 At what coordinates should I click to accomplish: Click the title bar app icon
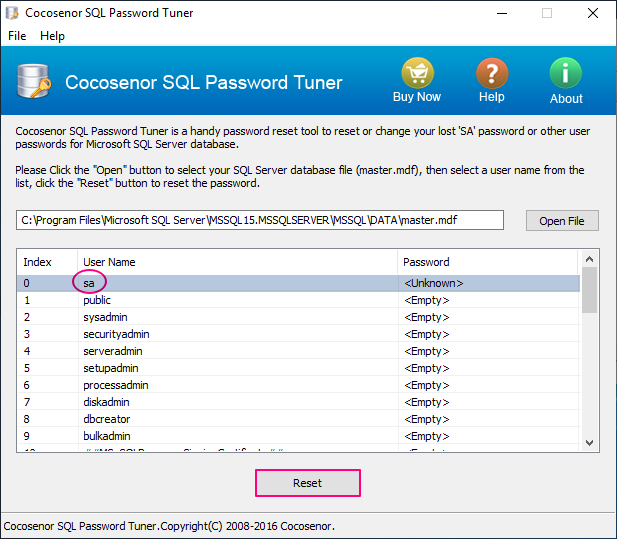pos(12,13)
